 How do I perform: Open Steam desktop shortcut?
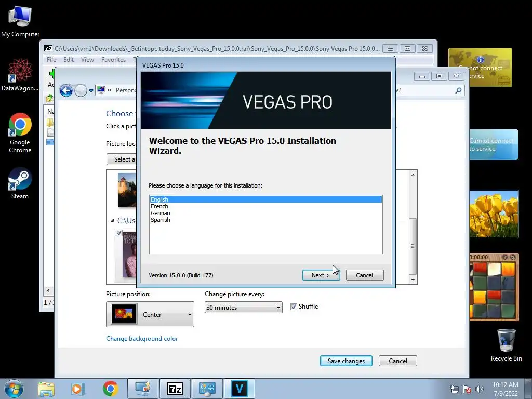pyautogui.click(x=20, y=183)
